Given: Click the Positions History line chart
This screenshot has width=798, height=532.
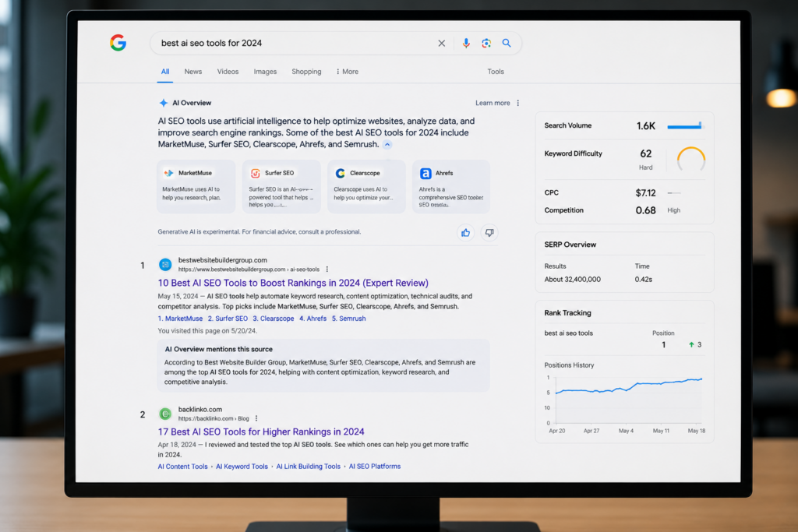Looking at the screenshot, I should [x=629, y=400].
